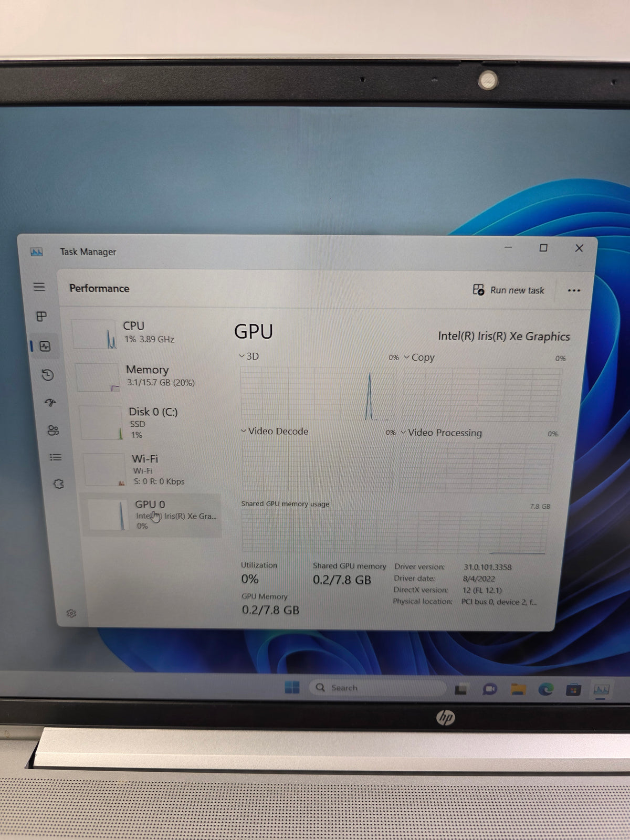Open the Chat app on taskbar
Screen dimensions: 630x840
(489, 689)
